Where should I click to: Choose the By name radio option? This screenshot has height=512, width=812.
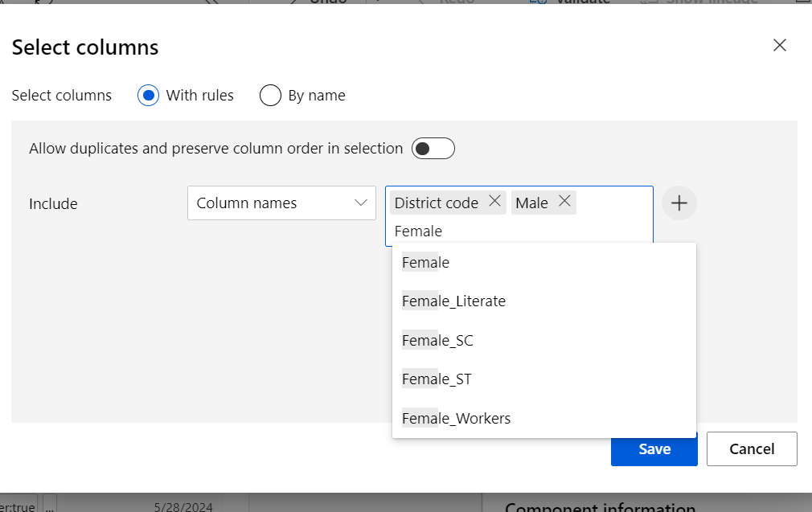(x=270, y=96)
